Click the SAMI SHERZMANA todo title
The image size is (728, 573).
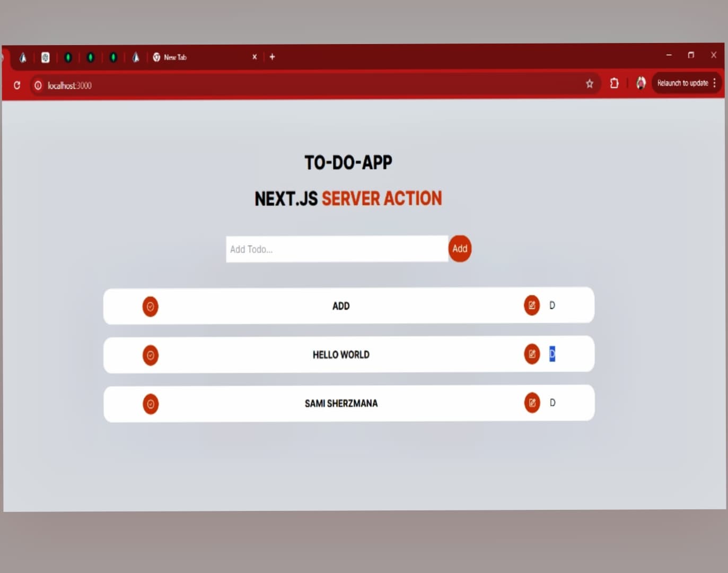click(341, 403)
